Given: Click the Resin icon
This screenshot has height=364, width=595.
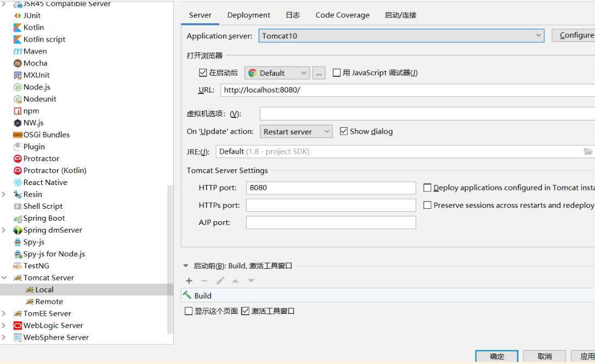Looking at the screenshot, I should [x=17, y=195].
